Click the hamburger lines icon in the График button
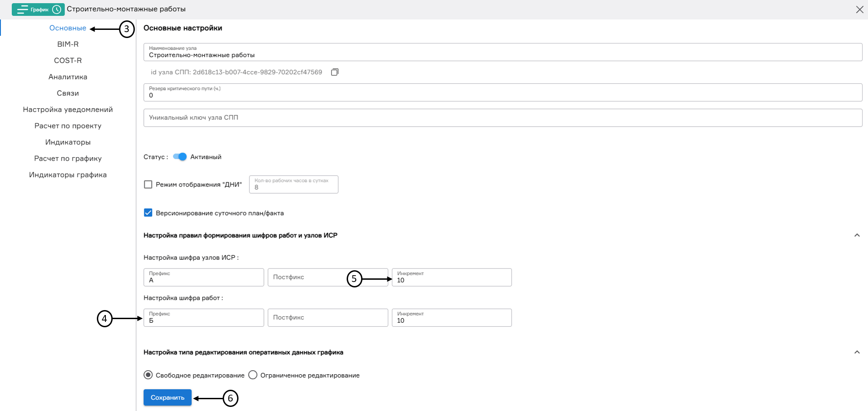868x411 pixels. click(22, 9)
